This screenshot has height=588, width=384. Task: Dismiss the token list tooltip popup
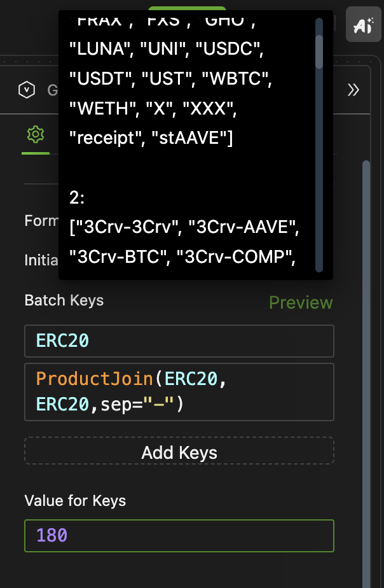click(x=196, y=144)
